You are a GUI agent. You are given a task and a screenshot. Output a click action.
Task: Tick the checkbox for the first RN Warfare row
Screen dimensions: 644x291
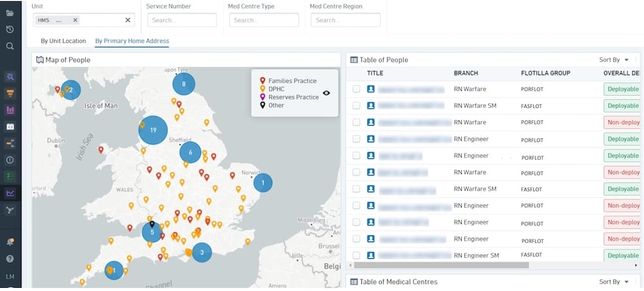(356, 89)
